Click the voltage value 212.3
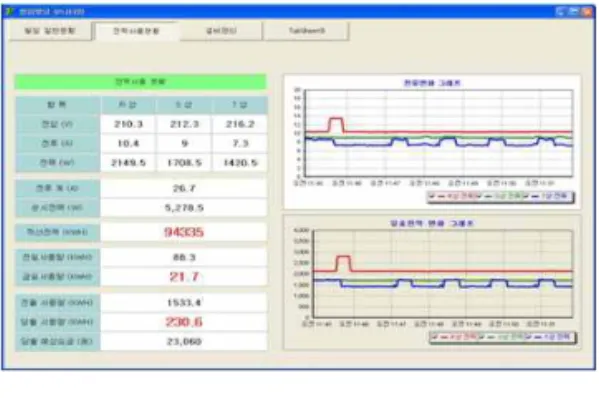Screen dimensions: 599x398 [x=184, y=124]
